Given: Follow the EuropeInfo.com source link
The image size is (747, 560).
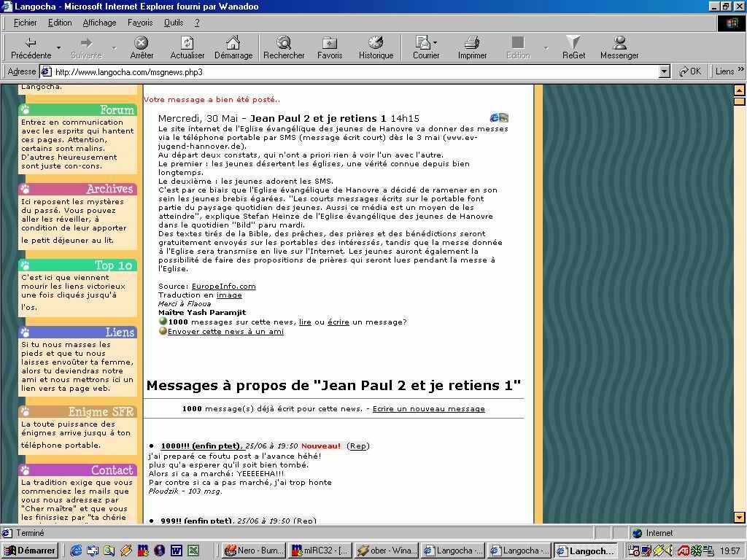Looking at the screenshot, I should [x=223, y=287].
